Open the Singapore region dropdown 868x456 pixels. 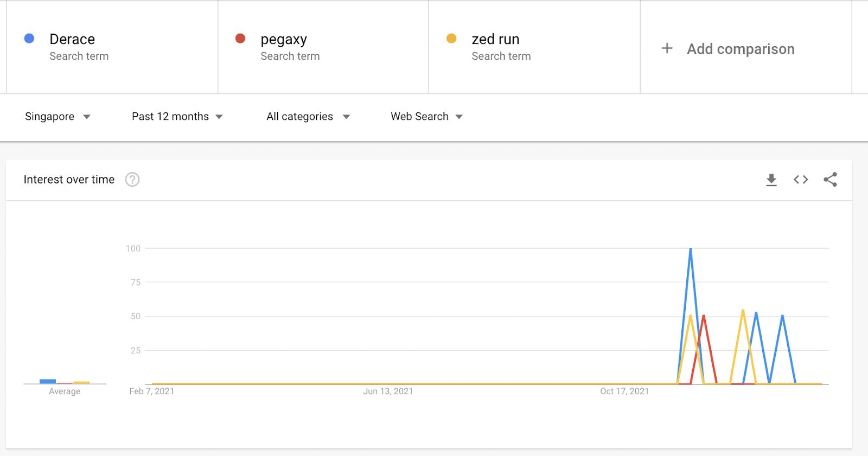(57, 117)
